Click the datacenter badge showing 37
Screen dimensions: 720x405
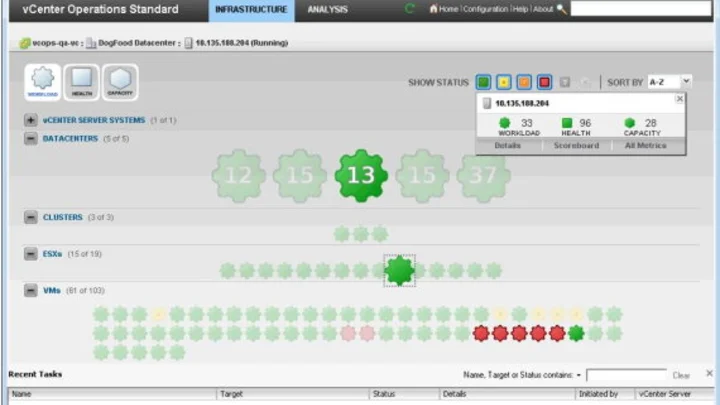pos(483,176)
